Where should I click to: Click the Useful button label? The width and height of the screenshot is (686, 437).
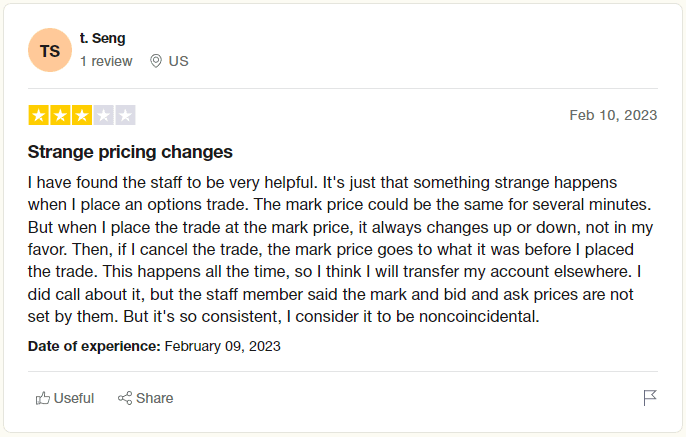point(74,398)
